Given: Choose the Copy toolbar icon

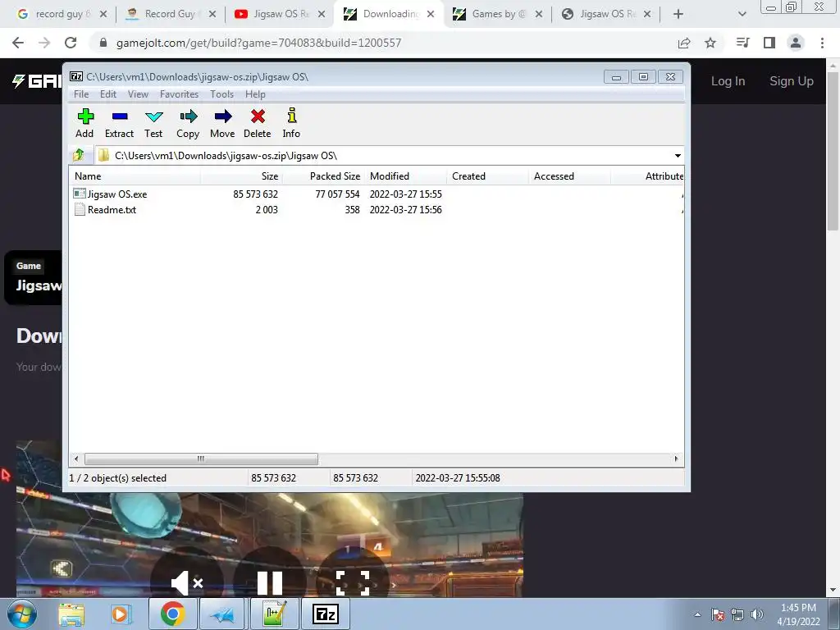Looking at the screenshot, I should click(188, 124).
